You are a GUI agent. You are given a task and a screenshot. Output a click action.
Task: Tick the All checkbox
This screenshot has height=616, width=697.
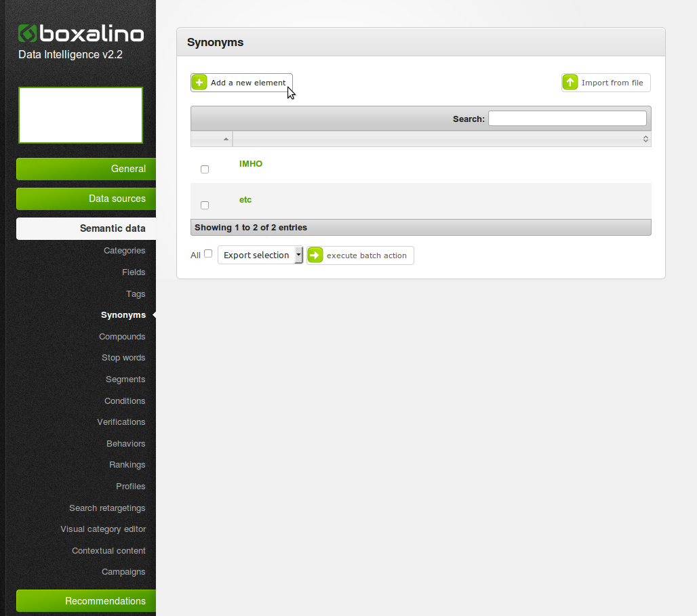tap(208, 253)
